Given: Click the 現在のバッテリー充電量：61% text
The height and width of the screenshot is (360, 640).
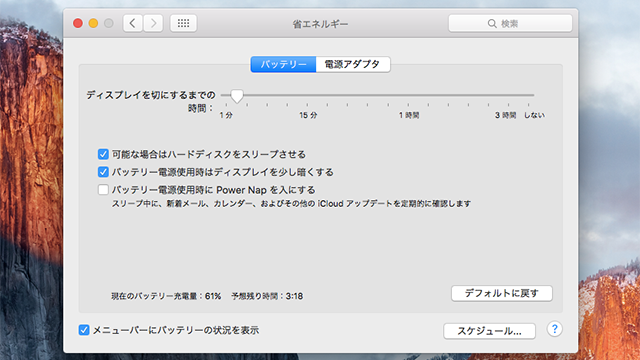Looking at the screenshot, I should click(166, 296).
